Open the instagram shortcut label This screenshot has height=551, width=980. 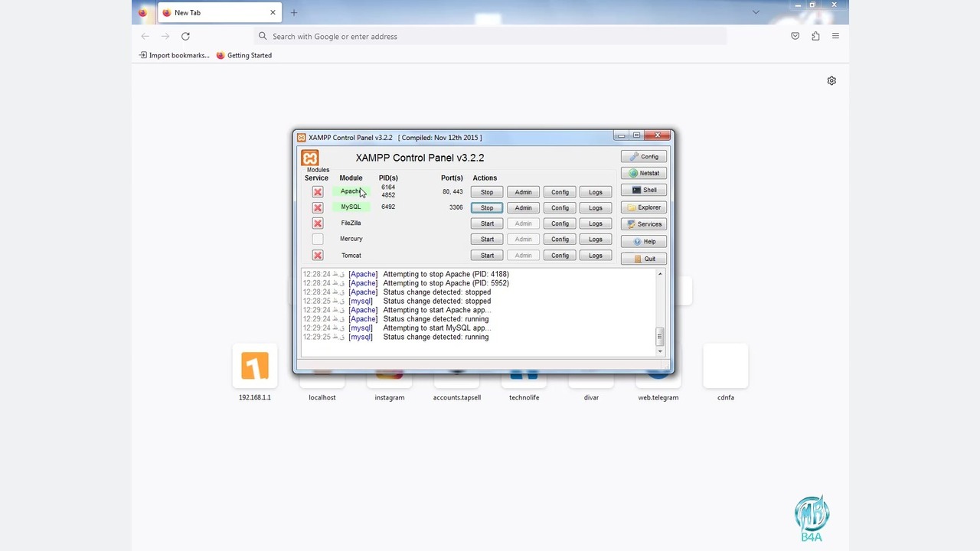[x=390, y=397]
